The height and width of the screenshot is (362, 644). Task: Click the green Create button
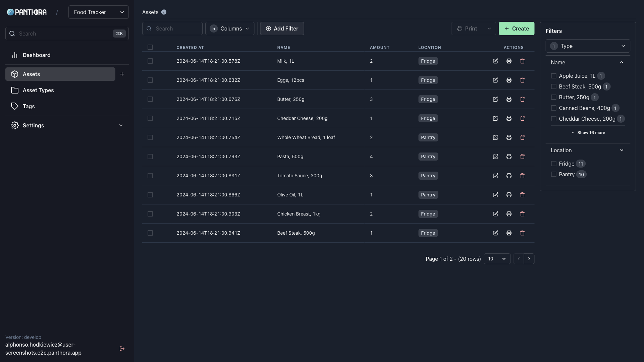click(x=516, y=28)
